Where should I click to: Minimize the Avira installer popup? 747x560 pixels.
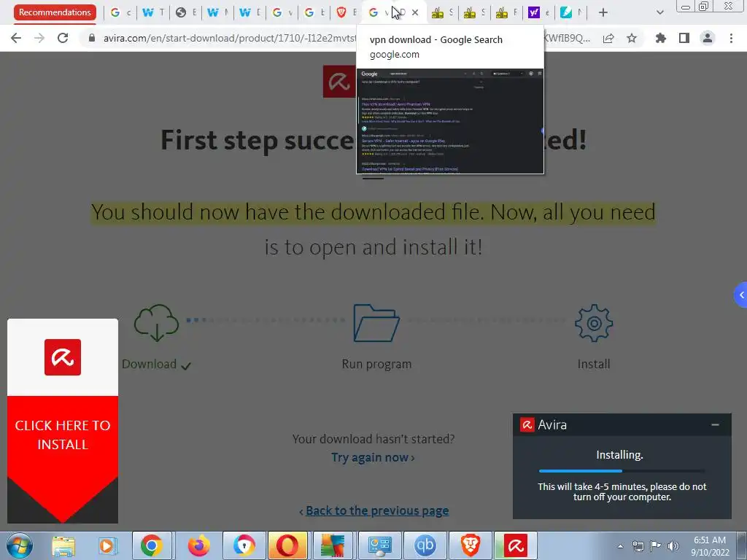[x=715, y=424]
